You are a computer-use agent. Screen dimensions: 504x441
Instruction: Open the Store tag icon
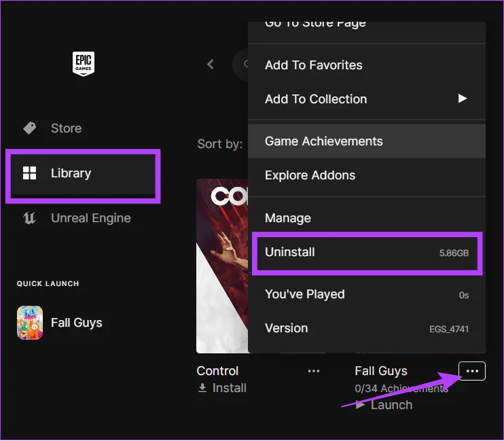tap(30, 128)
